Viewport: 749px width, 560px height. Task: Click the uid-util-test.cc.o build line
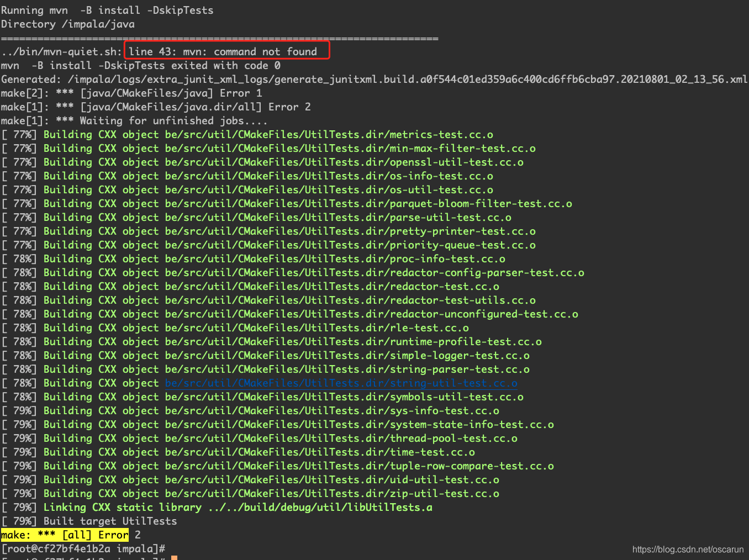pos(250,480)
